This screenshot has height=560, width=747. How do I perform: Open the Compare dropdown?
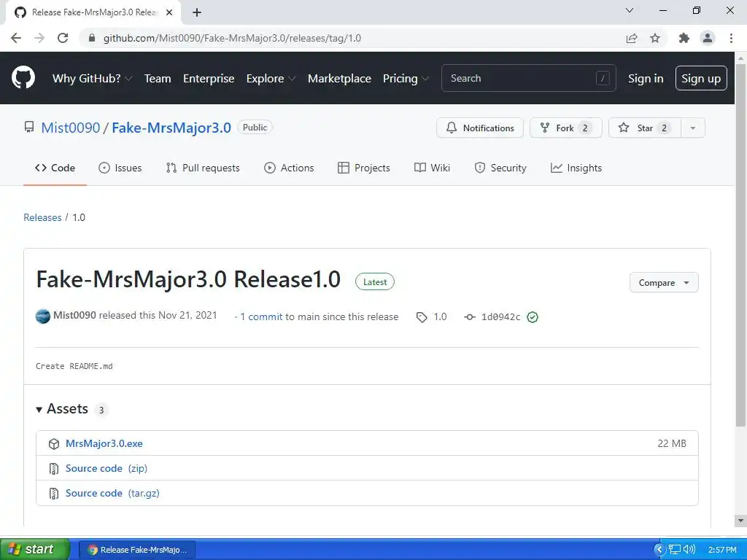coord(664,282)
